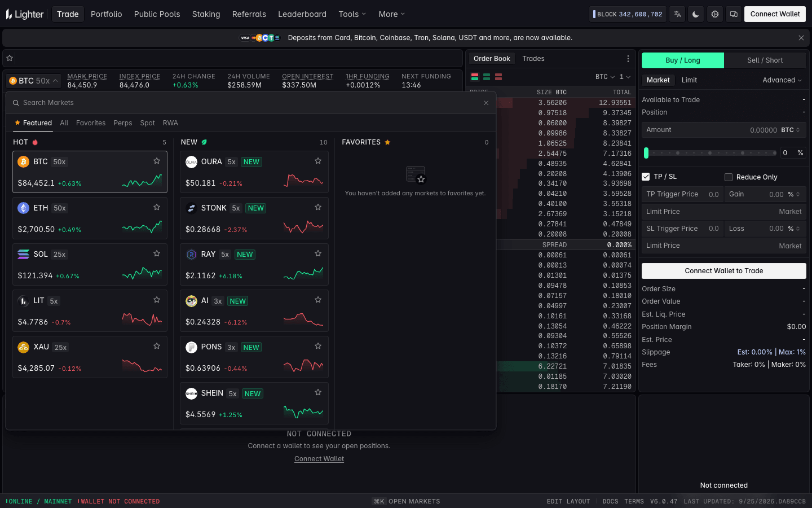Favorite the ETH market star
This screenshot has height=508, width=812.
(x=157, y=207)
